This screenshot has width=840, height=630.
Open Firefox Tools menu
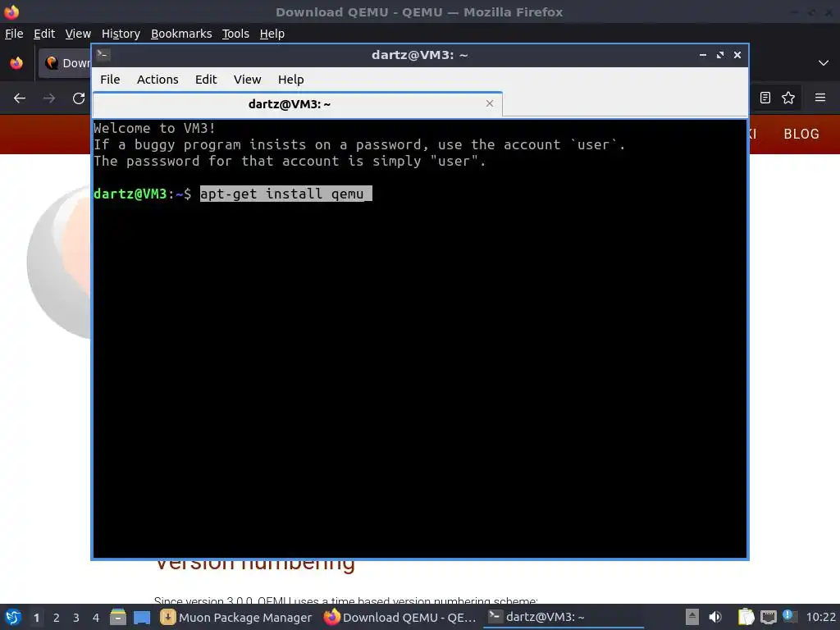coord(235,34)
